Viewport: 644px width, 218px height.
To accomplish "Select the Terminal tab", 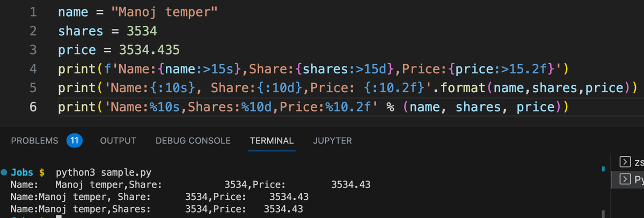I will (272, 141).
